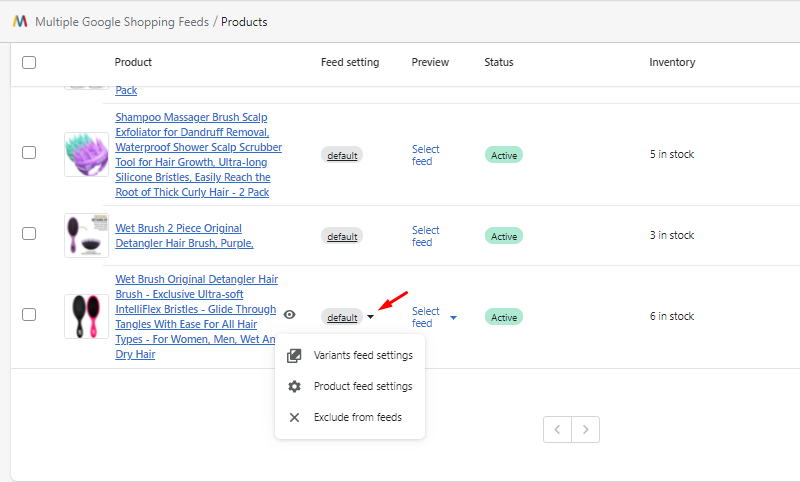Click the '6 in stock' inventory value
Screen dimensions: 800x482
[x=672, y=316]
